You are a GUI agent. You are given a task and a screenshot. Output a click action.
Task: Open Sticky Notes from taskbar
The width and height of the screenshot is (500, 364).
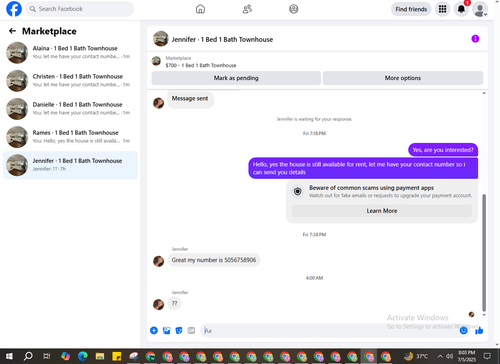[x=117, y=356]
